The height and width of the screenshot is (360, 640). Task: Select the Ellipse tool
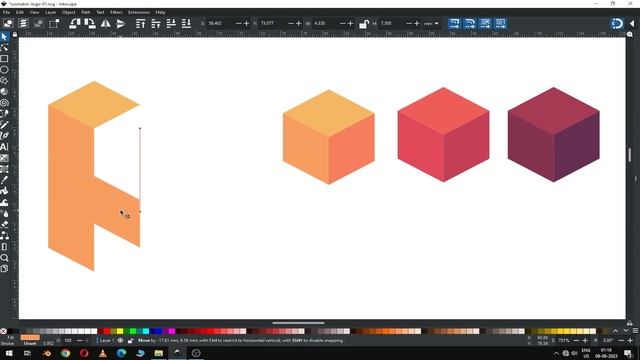tap(4, 70)
